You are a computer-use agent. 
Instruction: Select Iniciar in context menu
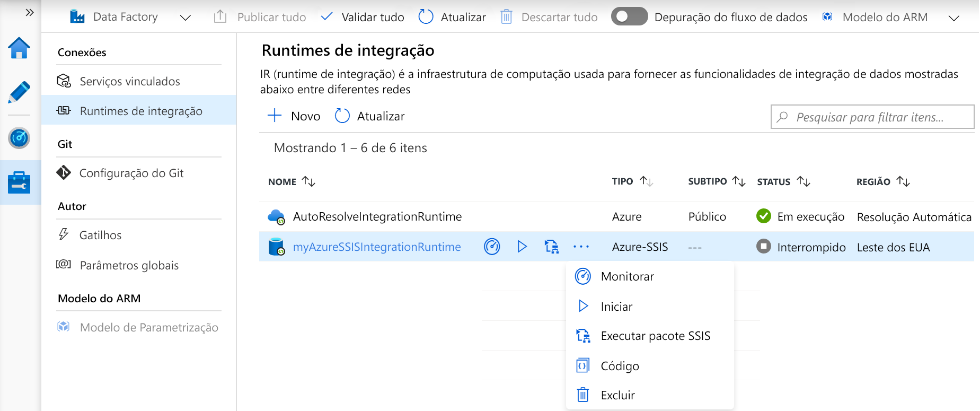tap(650, 307)
